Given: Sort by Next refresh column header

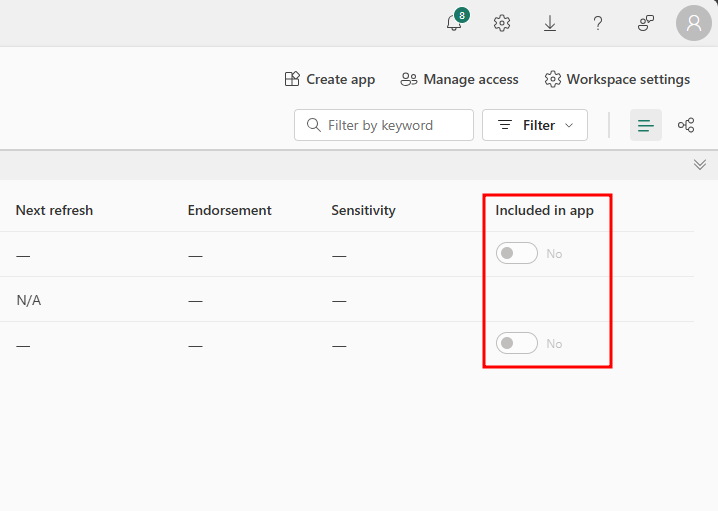Looking at the screenshot, I should click(54, 210).
